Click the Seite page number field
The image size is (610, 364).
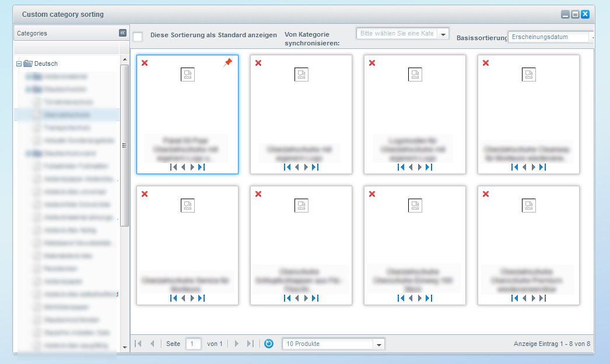tap(194, 344)
